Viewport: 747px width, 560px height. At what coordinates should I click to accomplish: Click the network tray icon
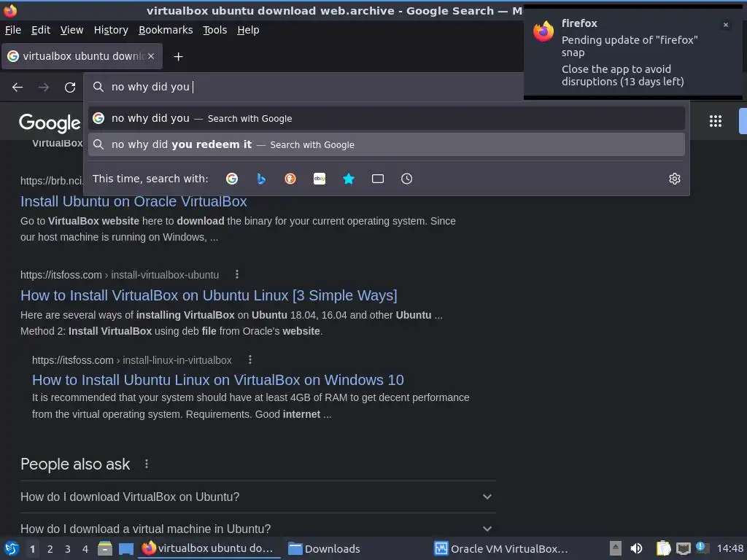tap(683, 548)
